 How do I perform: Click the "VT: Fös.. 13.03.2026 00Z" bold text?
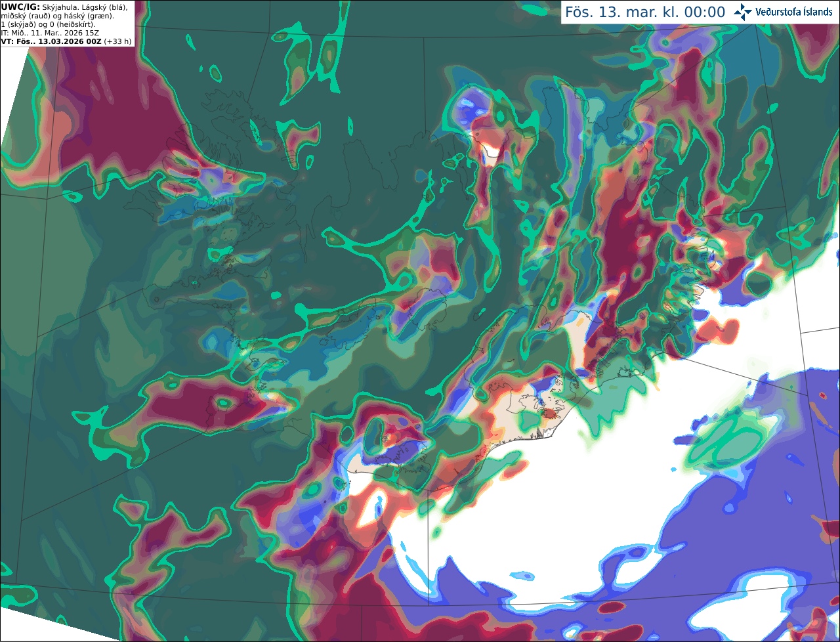point(51,41)
